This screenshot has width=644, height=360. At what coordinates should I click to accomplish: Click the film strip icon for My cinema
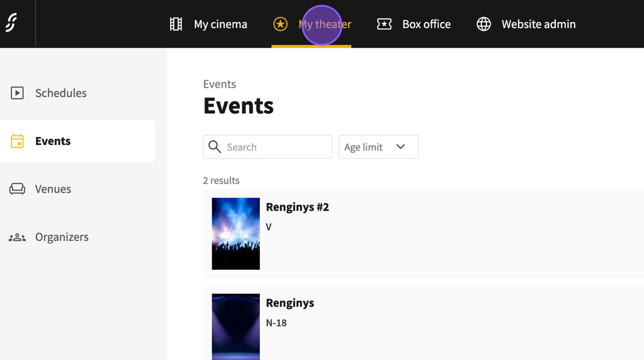176,24
